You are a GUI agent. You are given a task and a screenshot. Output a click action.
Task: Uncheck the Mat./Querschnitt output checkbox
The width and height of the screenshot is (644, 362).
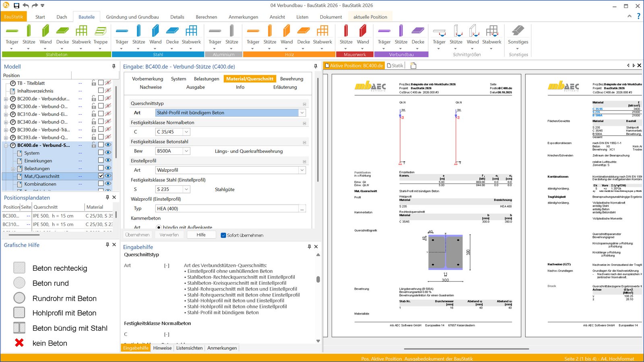tap(101, 176)
